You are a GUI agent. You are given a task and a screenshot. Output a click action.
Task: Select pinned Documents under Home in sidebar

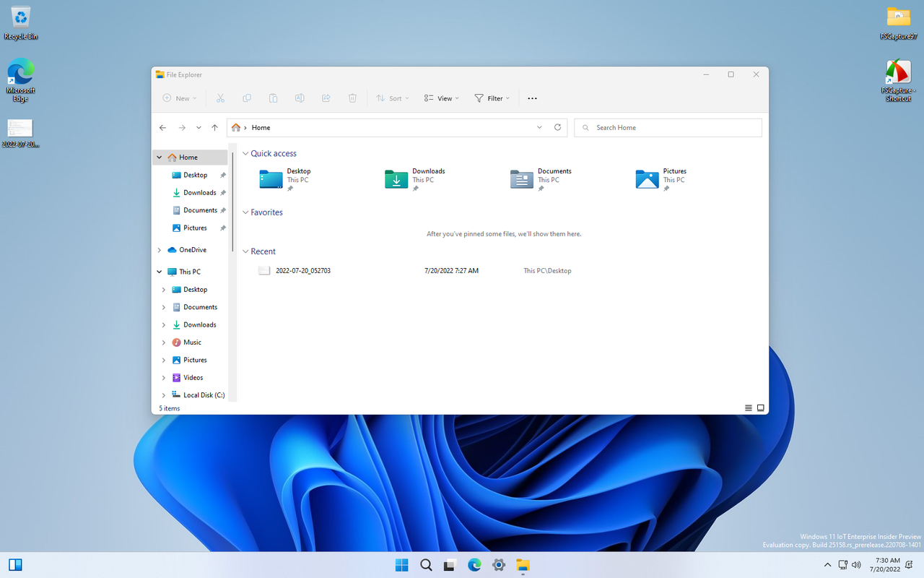point(200,210)
